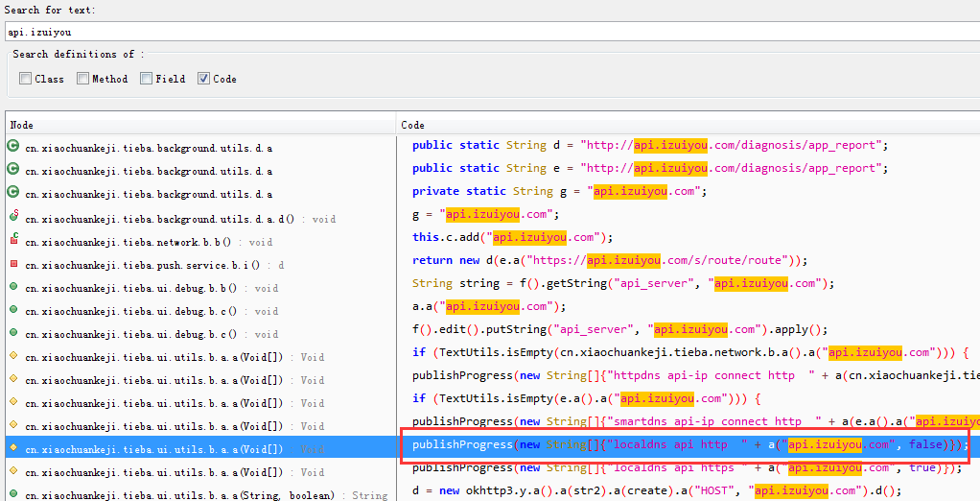
Task: Uncheck the Code search checkbox
Action: (204, 79)
